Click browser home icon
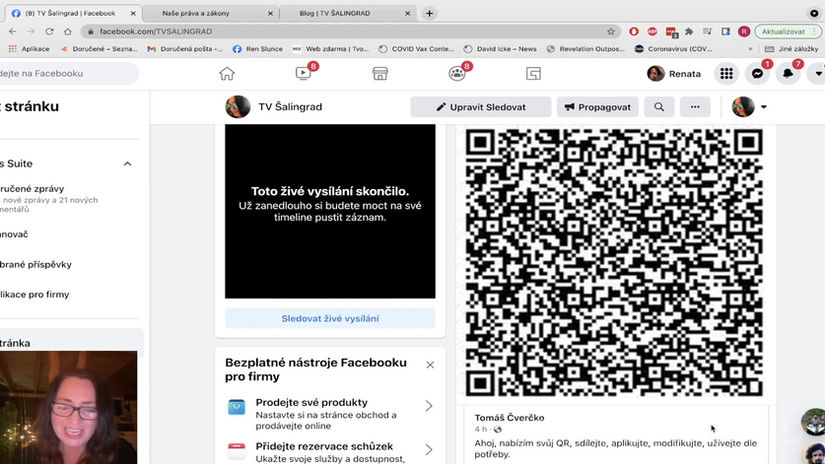Image resolution: width=825 pixels, height=464 pixels. [x=68, y=32]
